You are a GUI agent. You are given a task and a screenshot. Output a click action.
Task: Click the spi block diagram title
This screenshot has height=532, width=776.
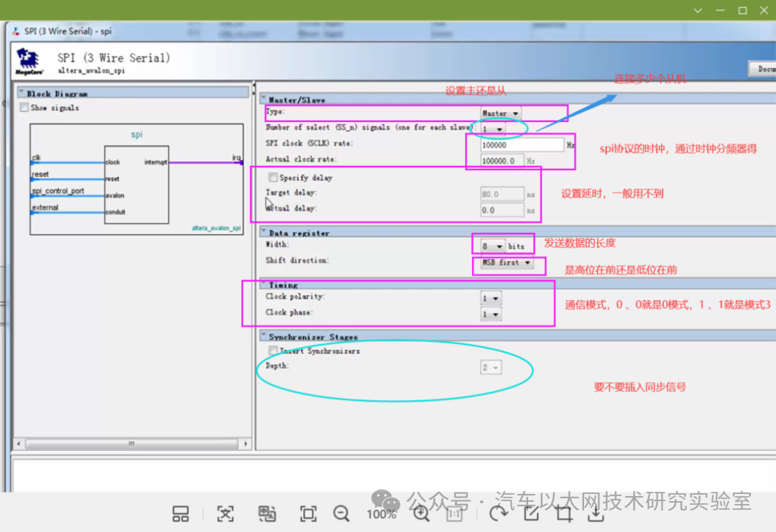coord(137,134)
